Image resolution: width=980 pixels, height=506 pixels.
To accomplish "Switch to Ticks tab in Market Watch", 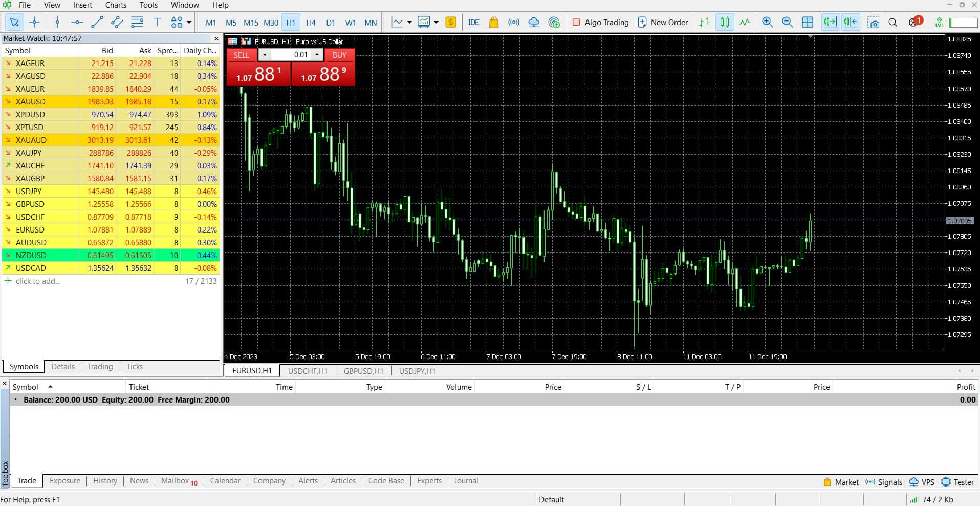I will tap(135, 367).
